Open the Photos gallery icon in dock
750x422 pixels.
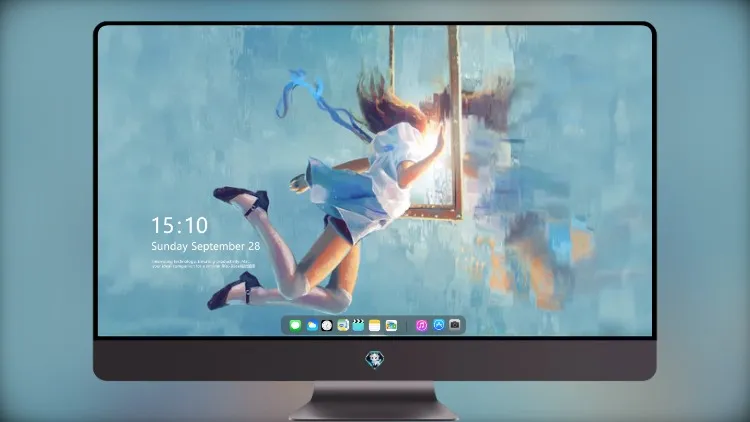tap(391, 325)
